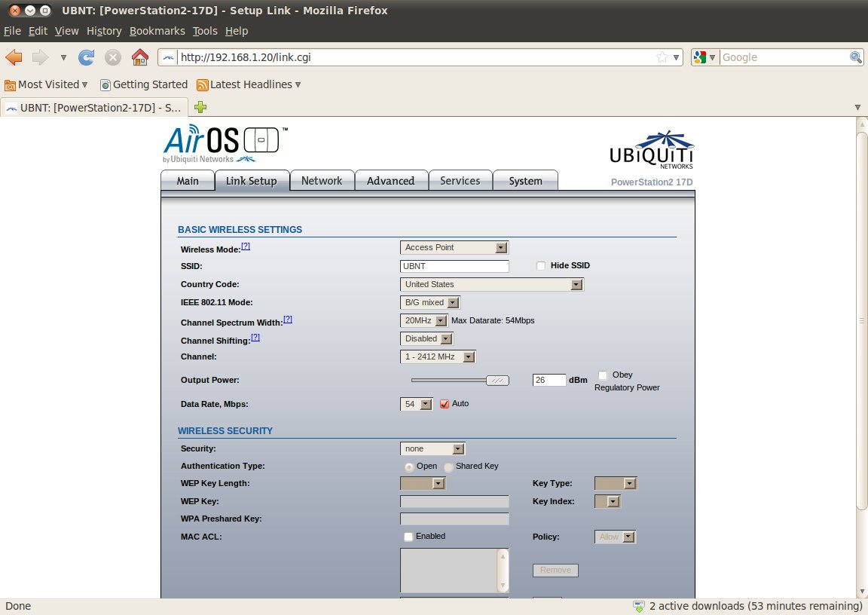Image resolution: width=868 pixels, height=615 pixels.
Task: Click the bookmark star in the address bar
Action: pyautogui.click(x=662, y=57)
